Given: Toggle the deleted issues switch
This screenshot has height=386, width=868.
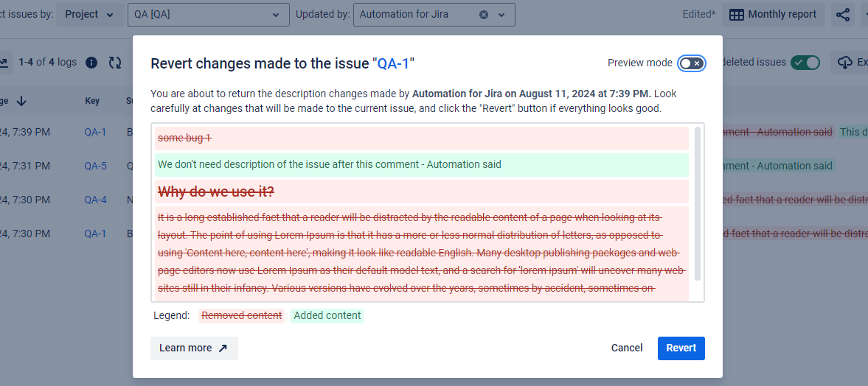Looking at the screenshot, I should point(805,63).
